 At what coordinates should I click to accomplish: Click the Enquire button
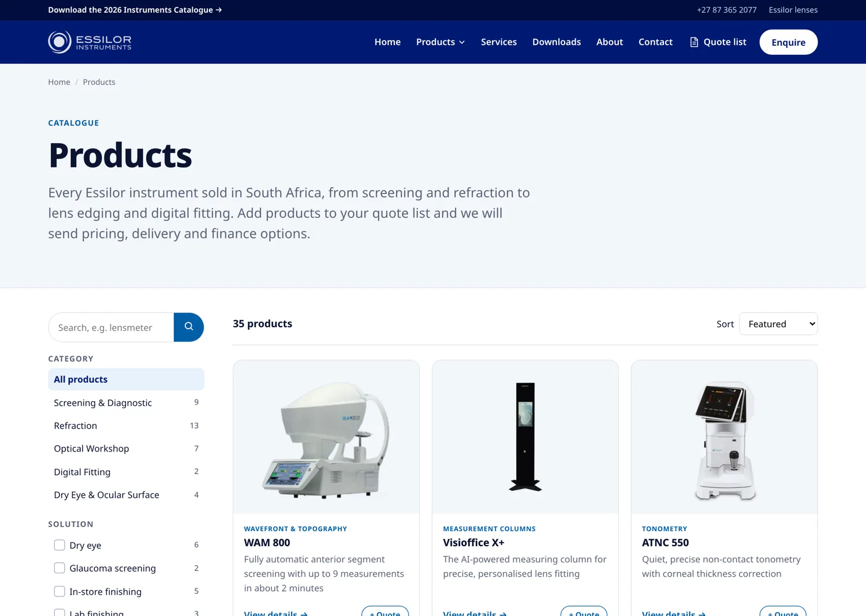point(789,42)
